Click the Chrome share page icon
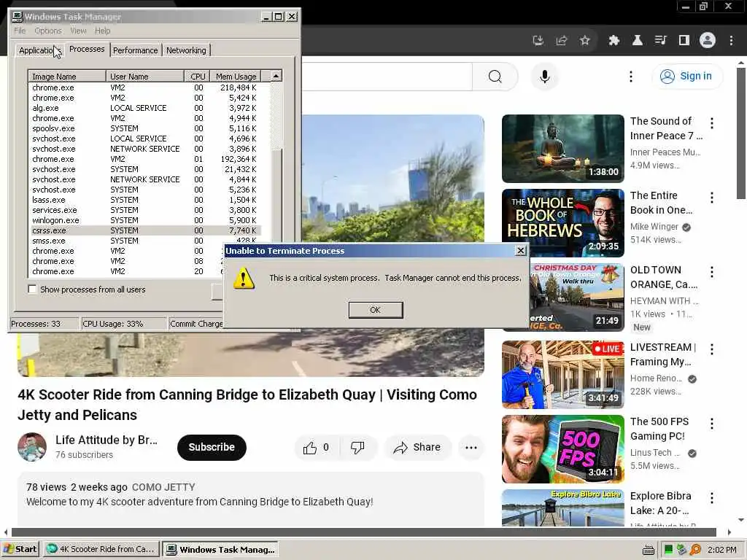Image resolution: width=747 pixels, height=560 pixels. tap(562, 41)
